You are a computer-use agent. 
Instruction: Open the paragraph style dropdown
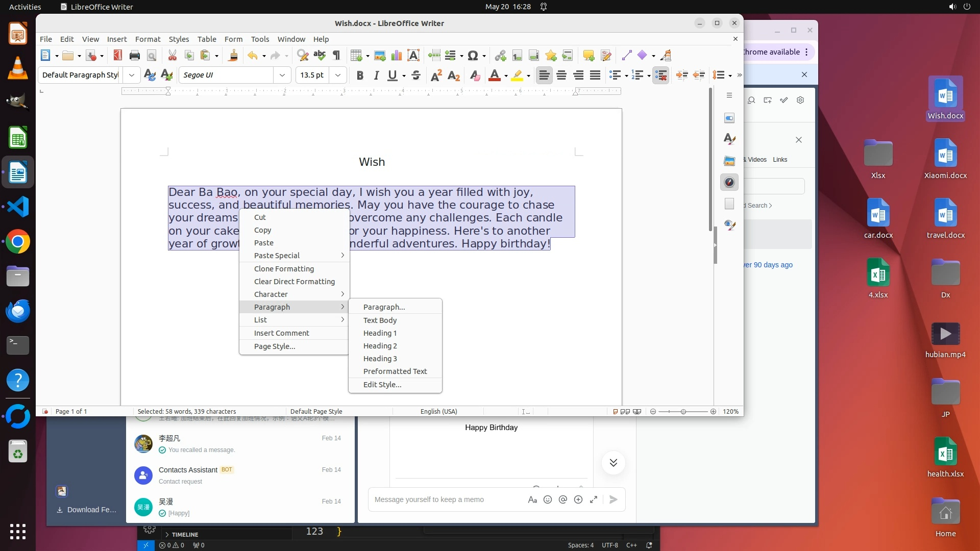132,76
